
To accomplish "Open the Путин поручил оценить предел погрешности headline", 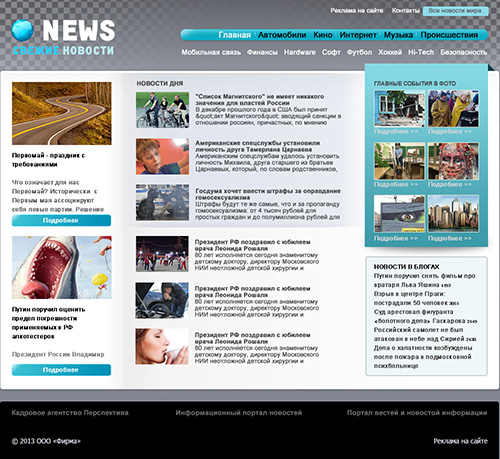I will point(48,323).
